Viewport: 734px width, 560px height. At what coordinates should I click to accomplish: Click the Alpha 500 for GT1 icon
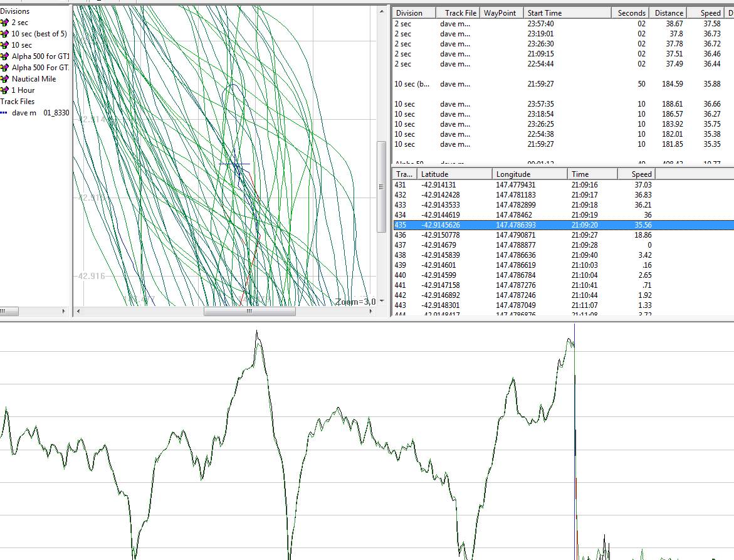[5, 56]
